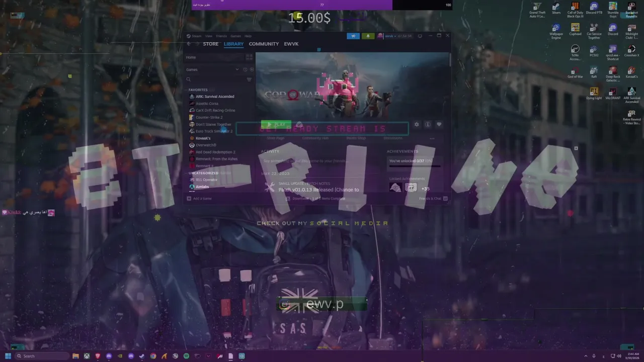Image resolution: width=644 pixels, height=362 pixels.
Task: Click the Steam library recent clock icon
Action: point(245,69)
